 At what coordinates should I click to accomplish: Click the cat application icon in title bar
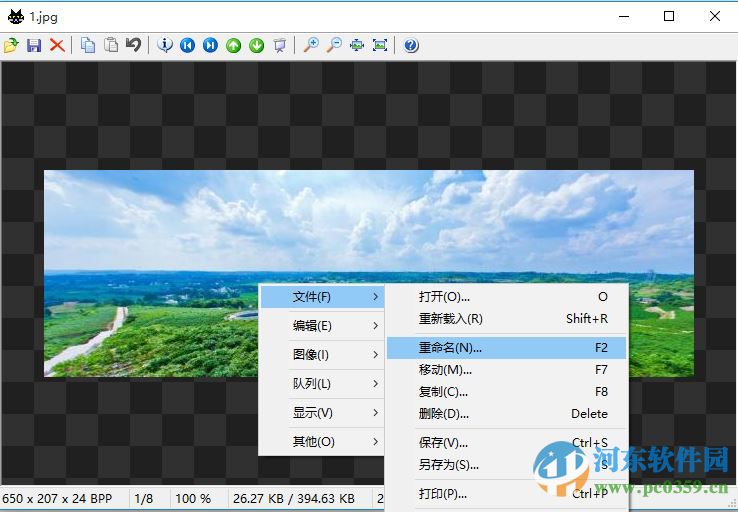coord(16,17)
